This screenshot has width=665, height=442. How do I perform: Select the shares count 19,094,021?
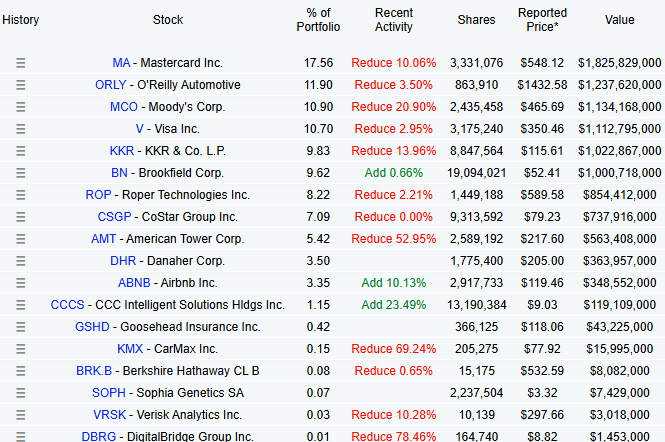click(477, 173)
